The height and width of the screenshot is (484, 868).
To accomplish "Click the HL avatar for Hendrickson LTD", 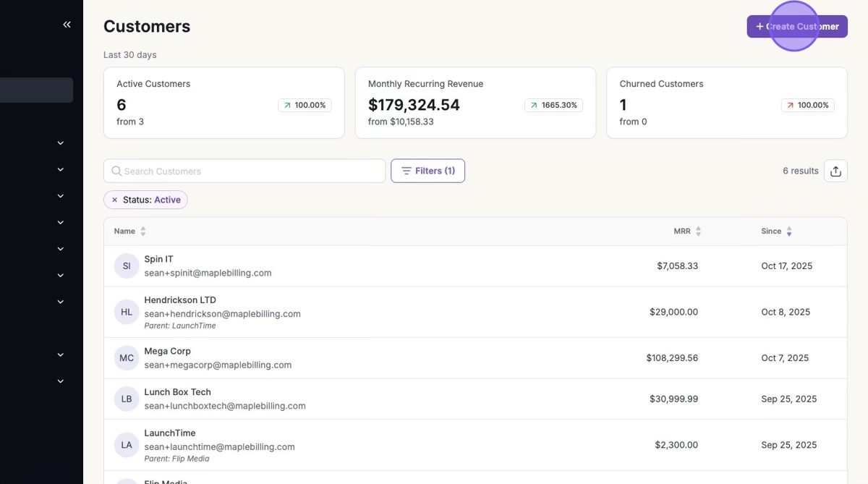I will pos(127,312).
